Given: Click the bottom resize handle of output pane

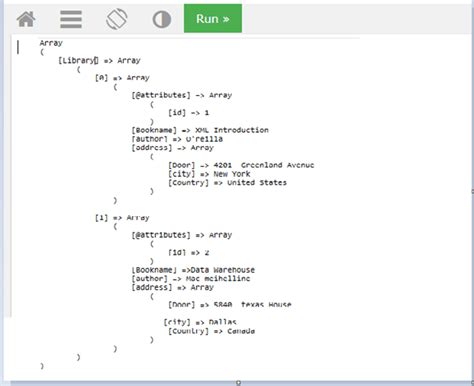Looking at the screenshot, I should click(238, 383).
